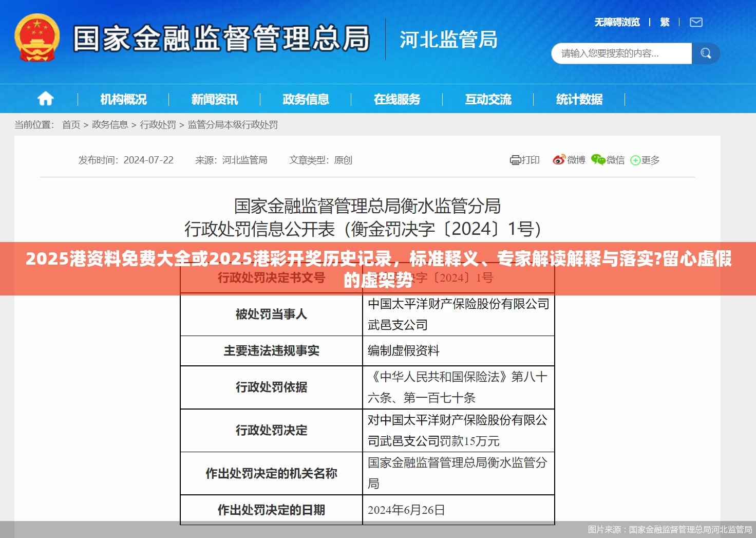
Task: Click table cell 主要违法违规事实
Action: [271, 351]
